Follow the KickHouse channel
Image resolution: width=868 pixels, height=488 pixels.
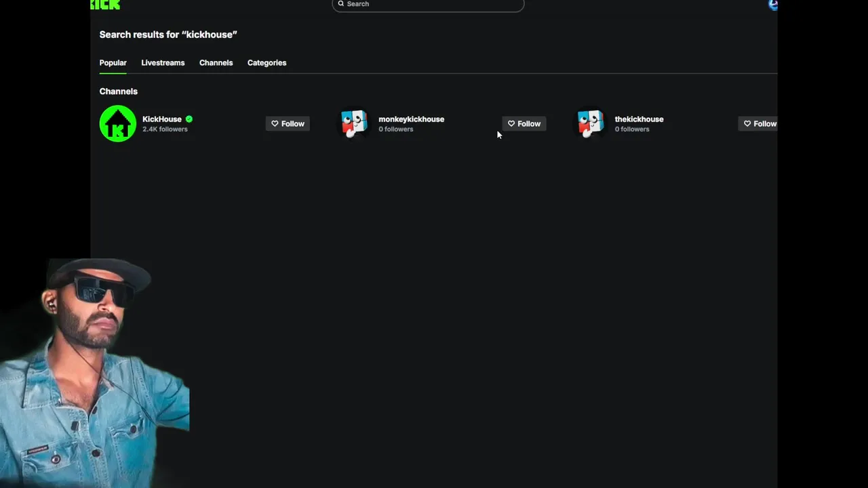pos(288,123)
